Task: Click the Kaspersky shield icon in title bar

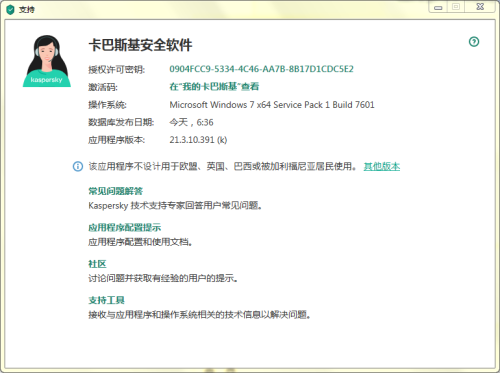Action: pos(10,9)
